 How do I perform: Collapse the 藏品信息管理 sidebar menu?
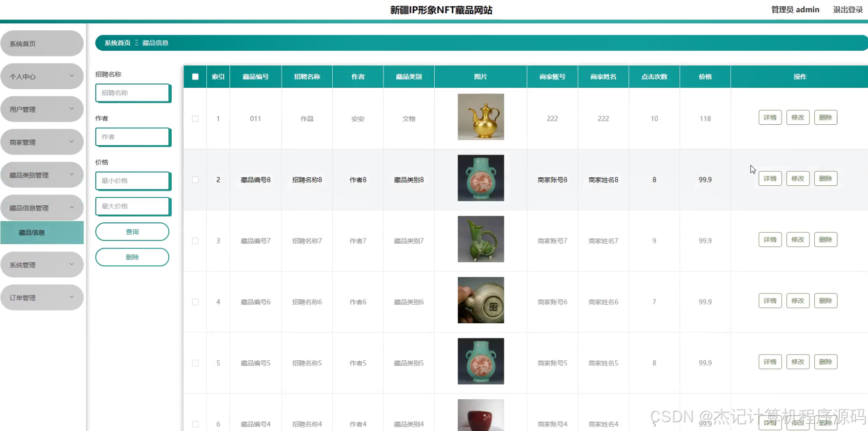click(42, 208)
